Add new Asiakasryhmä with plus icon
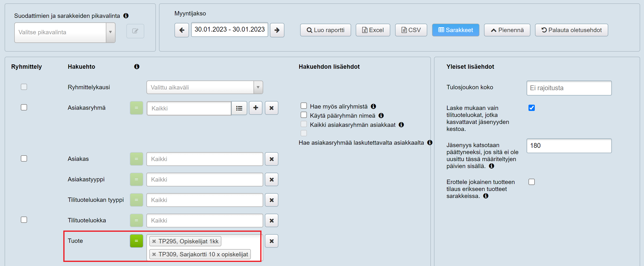Image resolution: width=644 pixels, height=266 pixels. (x=255, y=108)
